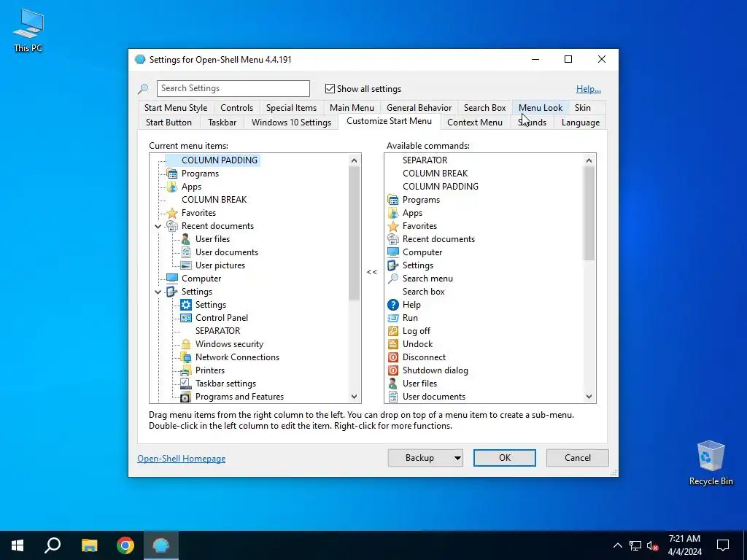Image resolution: width=747 pixels, height=560 pixels.
Task: Open the Open-Shell Homepage link
Action: 182,459
